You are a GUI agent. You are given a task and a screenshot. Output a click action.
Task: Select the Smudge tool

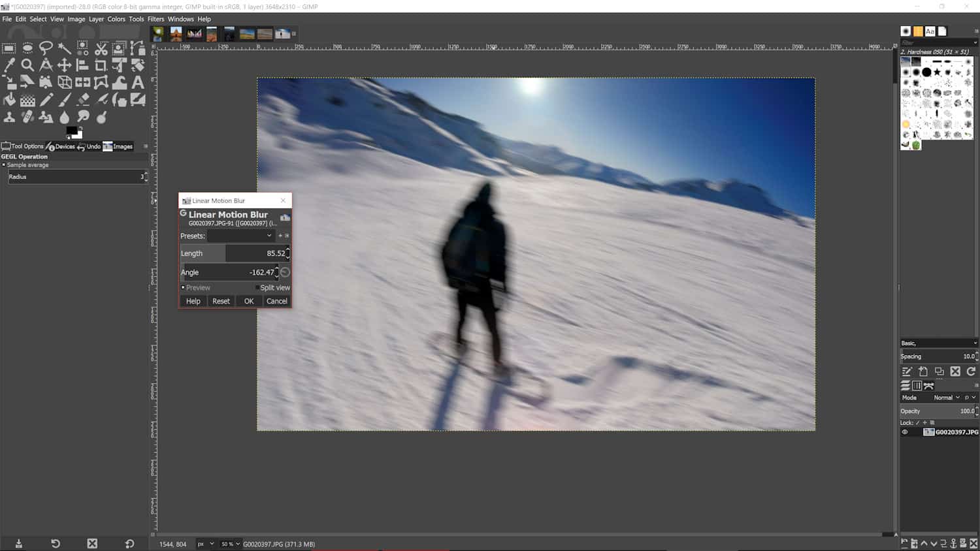83,118
